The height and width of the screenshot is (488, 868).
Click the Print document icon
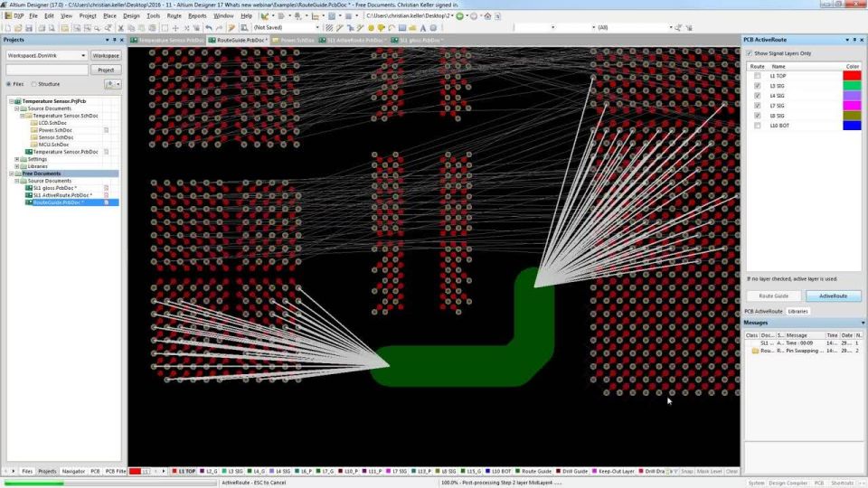click(x=42, y=28)
